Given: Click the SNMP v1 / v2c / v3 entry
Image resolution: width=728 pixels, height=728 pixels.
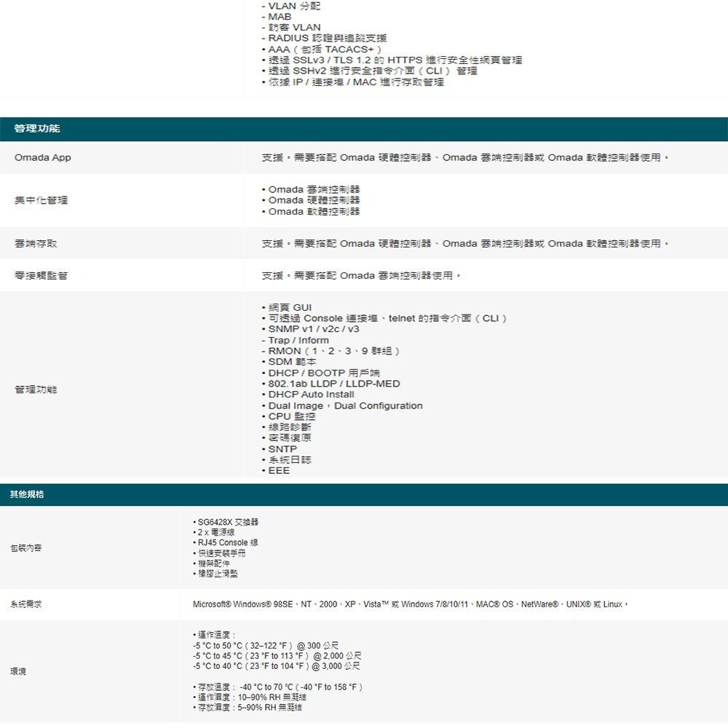Looking at the screenshot, I should (299, 328).
